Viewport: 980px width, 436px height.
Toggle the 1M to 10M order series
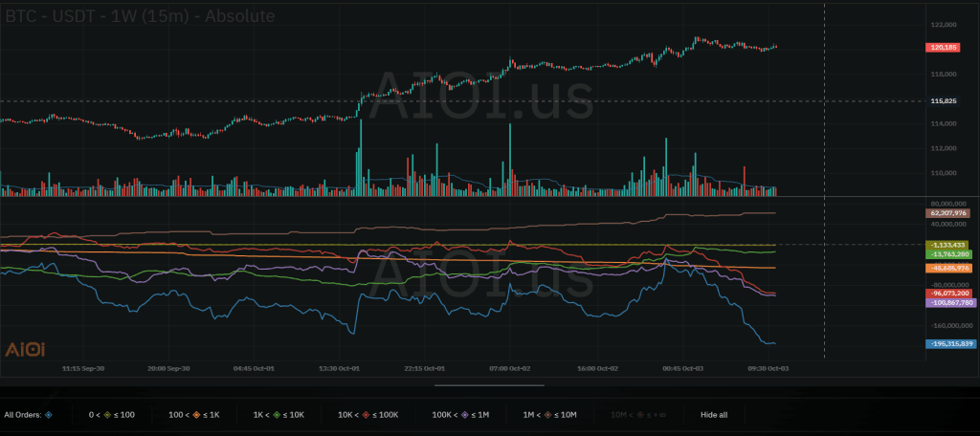point(550,415)
